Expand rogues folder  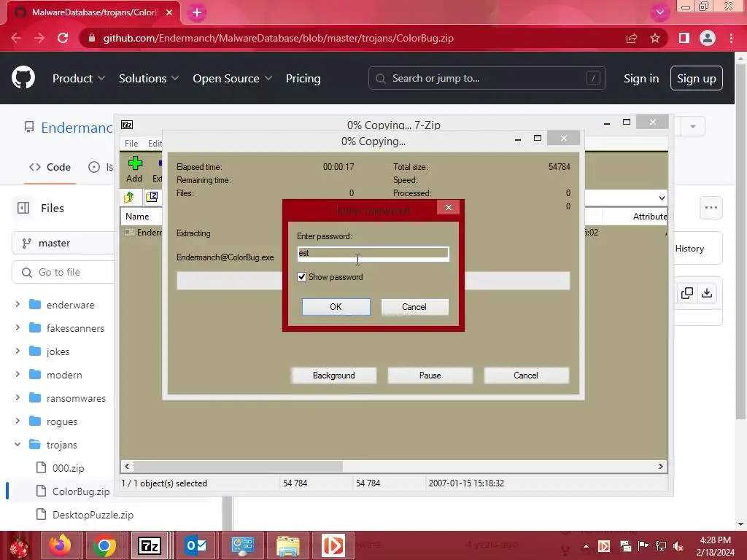[18, 421]
